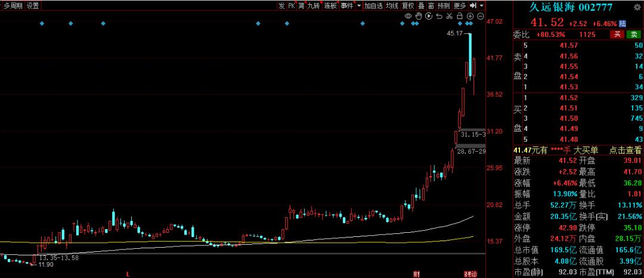Click 点击查看 to view large orders

(x=626, y=151)
